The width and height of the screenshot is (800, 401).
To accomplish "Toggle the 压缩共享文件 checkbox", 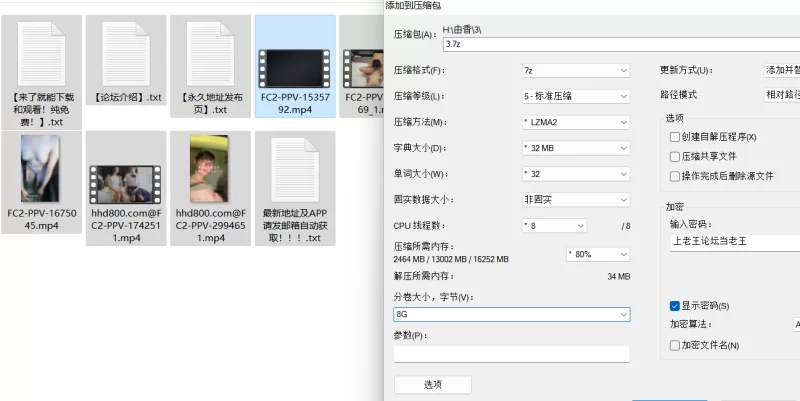I will click(675, 157).
